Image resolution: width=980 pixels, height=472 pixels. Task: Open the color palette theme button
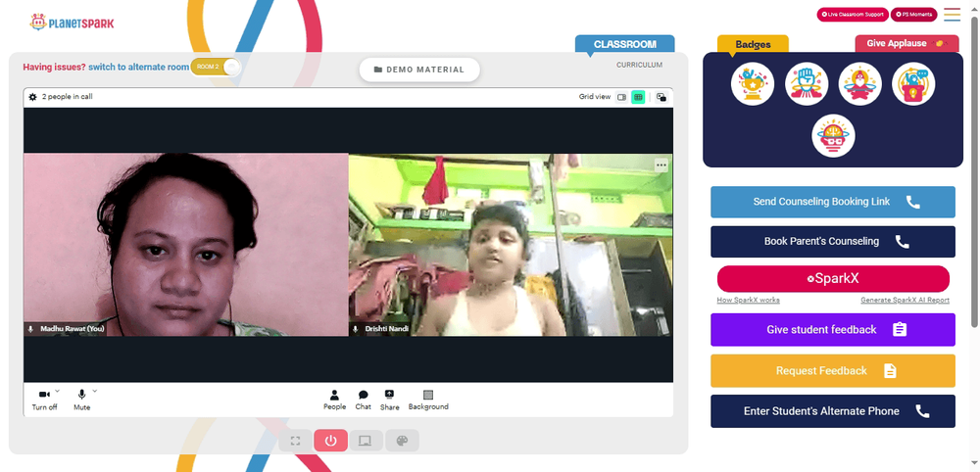pyautogui.click(x=402, y=441)
